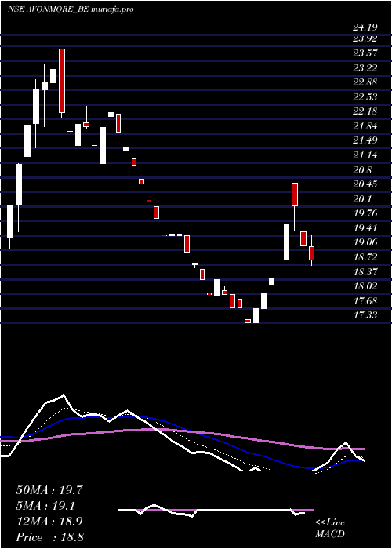Select the 17.33 price axis label
This screenshot has height=549, width=392.
coord(365,315)
